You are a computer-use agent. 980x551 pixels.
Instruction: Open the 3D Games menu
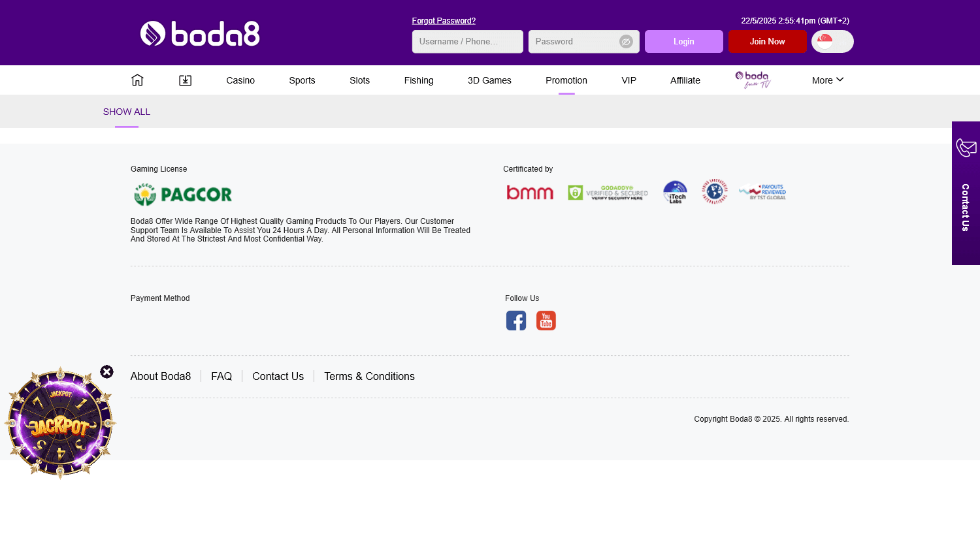489,80
